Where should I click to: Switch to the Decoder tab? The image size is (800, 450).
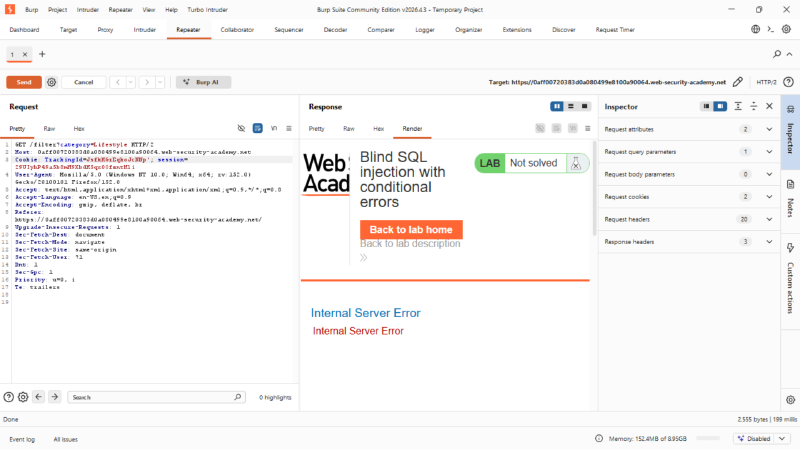[x=335, y=30]
